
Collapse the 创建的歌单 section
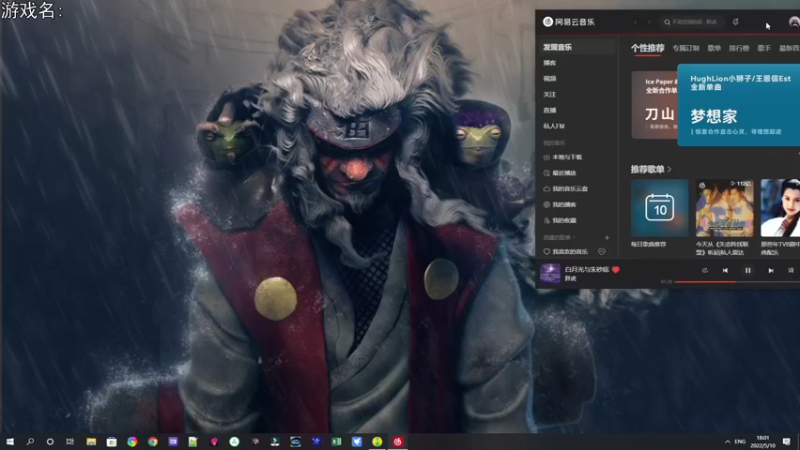pyautogui.click(x=559, y=238)
